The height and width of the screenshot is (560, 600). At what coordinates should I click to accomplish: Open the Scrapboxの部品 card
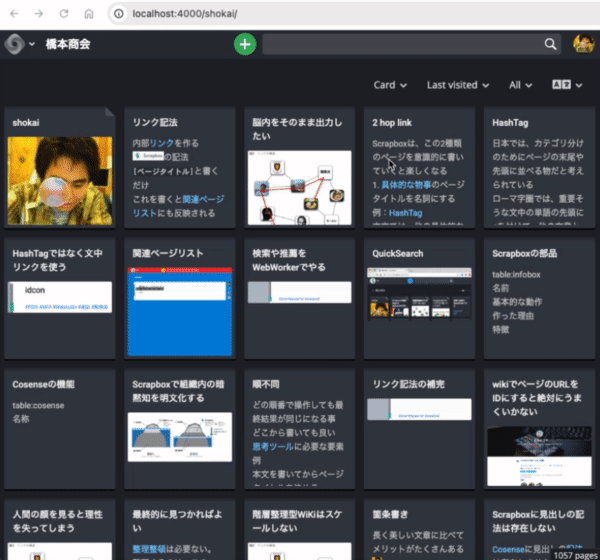coord(539,299)
